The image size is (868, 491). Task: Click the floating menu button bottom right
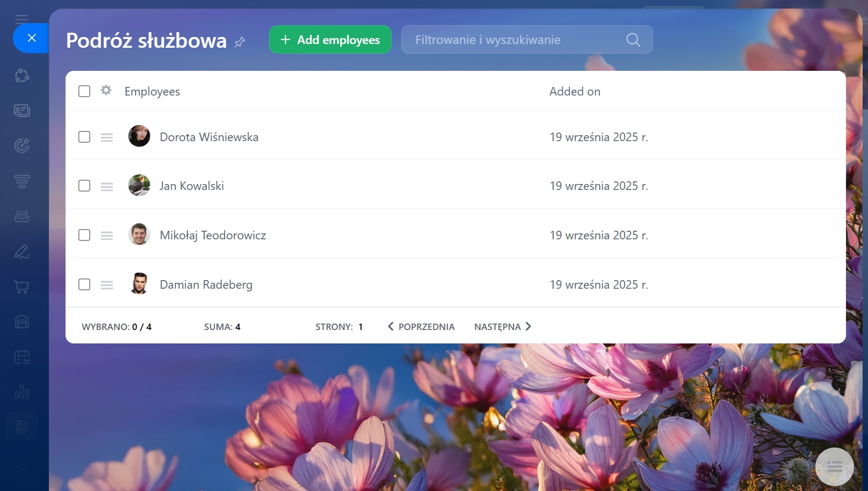pyautogui.click(x=834, y=466)
